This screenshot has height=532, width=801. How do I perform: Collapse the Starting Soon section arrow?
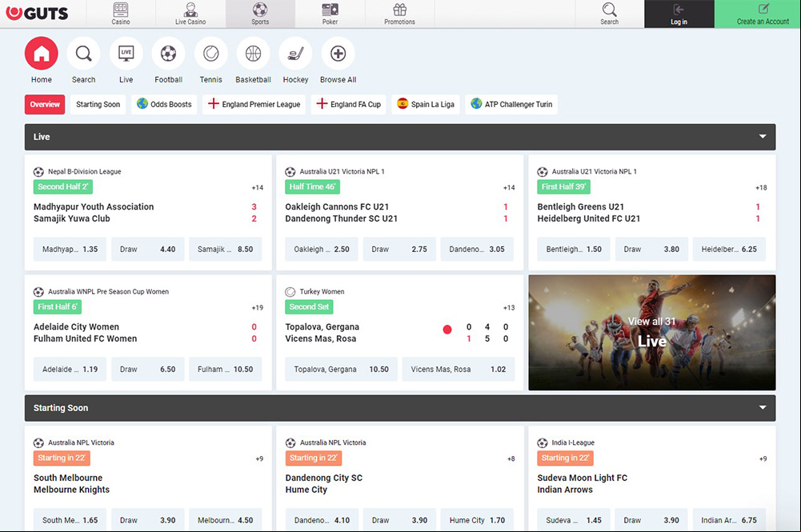763,408
